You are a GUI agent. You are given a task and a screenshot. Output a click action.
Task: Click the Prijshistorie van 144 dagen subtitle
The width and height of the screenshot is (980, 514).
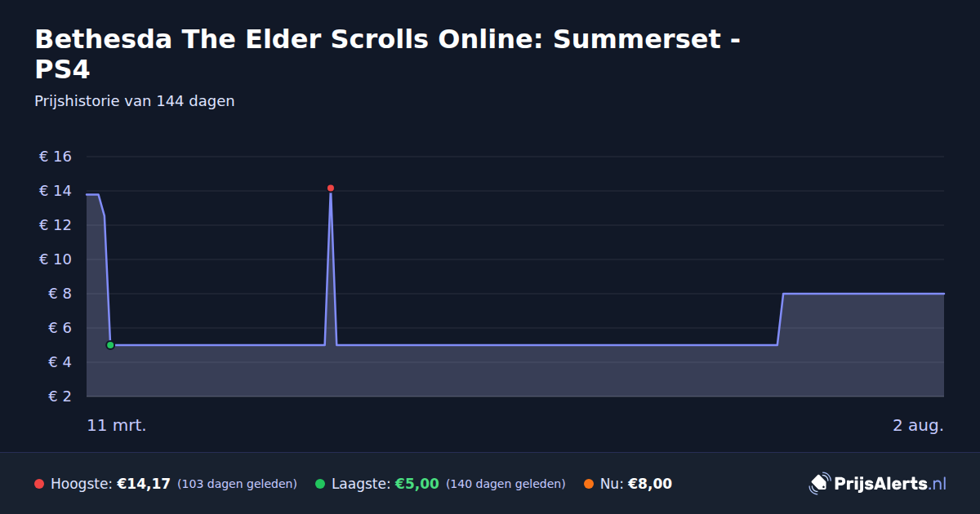135,101
